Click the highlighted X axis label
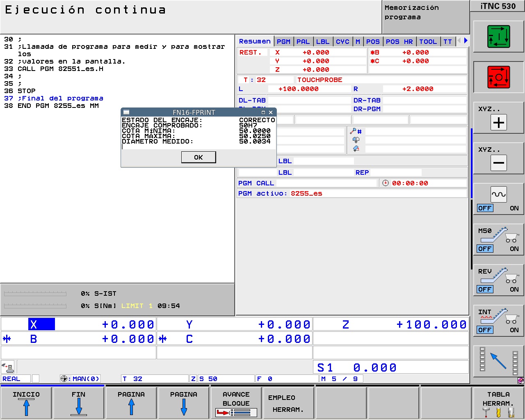 (41, 324)
